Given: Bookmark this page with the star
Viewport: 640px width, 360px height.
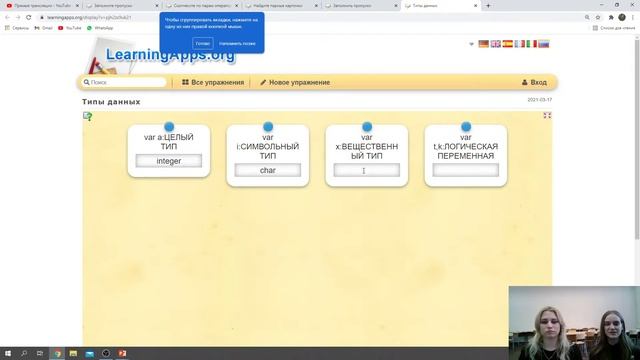Looking at the screenshot, I should 598,18.
